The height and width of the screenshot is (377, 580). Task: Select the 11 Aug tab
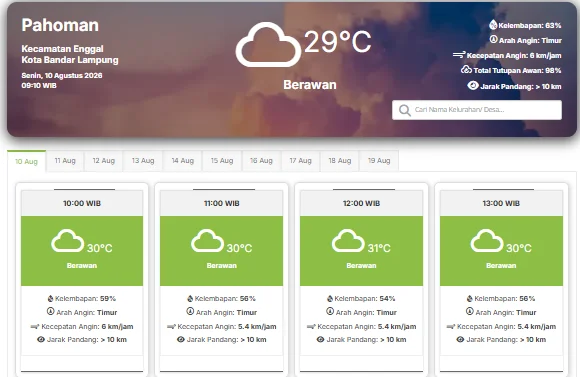tap(65, 161)
